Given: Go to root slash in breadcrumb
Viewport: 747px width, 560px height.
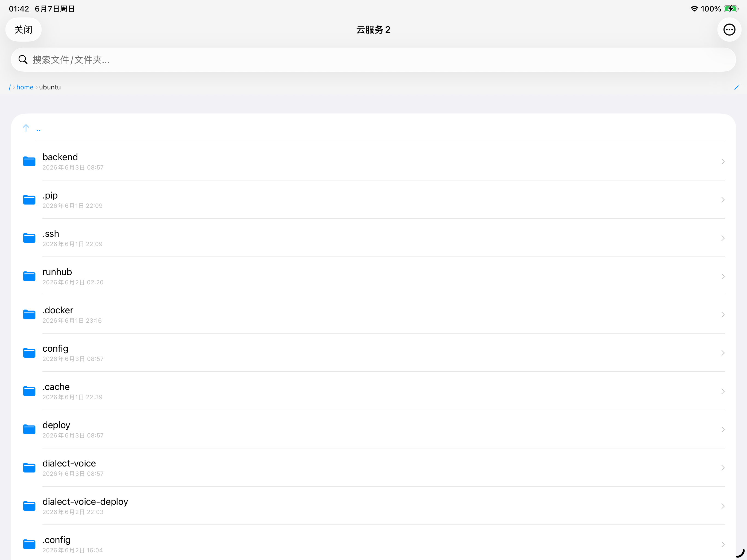Looking at the screenshot, I should click(10, 87).
